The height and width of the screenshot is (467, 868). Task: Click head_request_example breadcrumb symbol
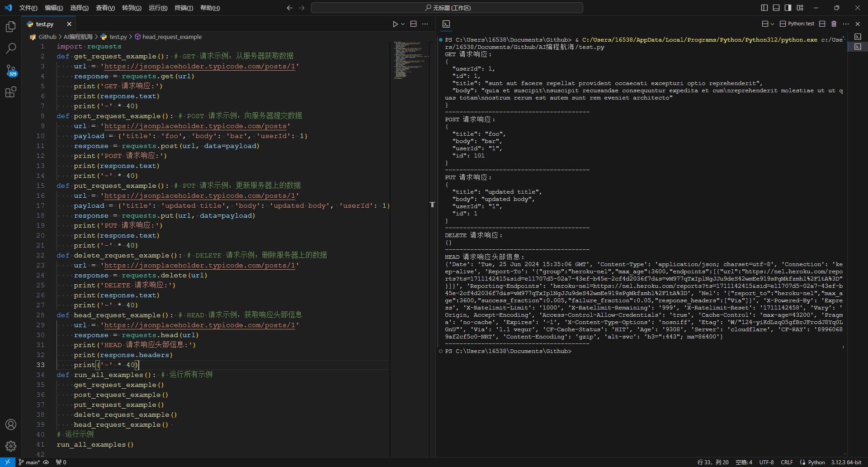[172, 37]
